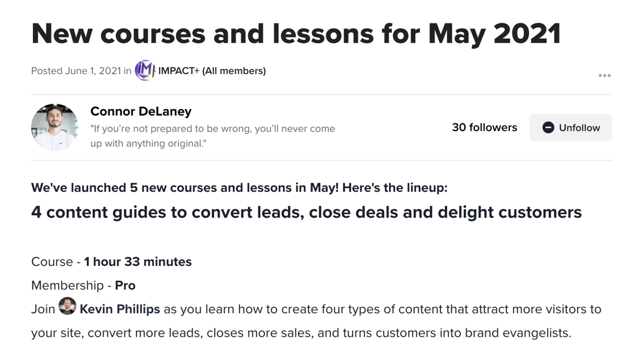Open the IMPACT+ (All members) group link
644x357 pixels.
coord(212,71)
